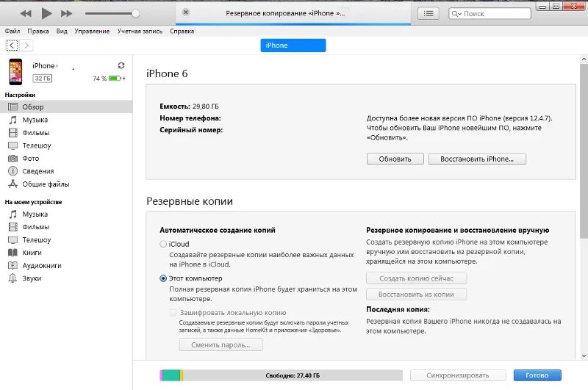Click the Последняя копия: label
Screen dimensions: 588x390
(398, 309)
